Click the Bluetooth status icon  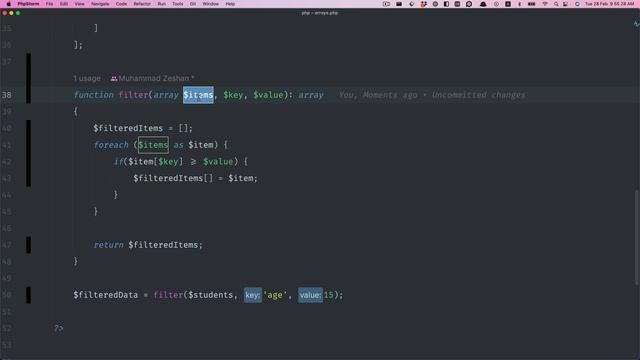point(520,4)
